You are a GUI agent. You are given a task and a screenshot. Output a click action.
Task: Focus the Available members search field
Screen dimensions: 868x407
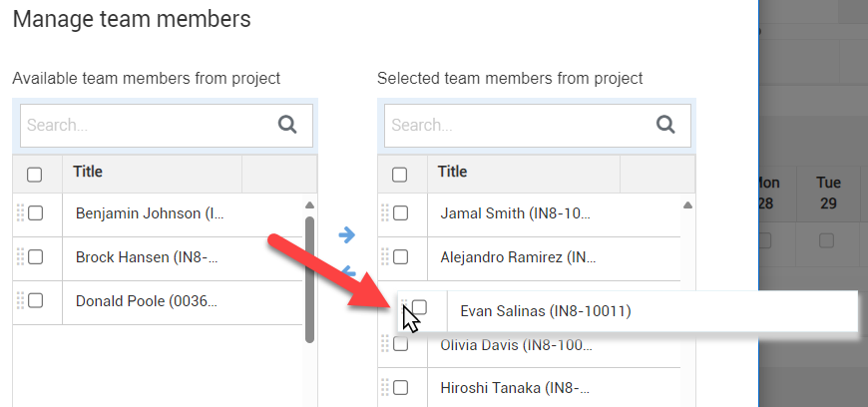145,125
